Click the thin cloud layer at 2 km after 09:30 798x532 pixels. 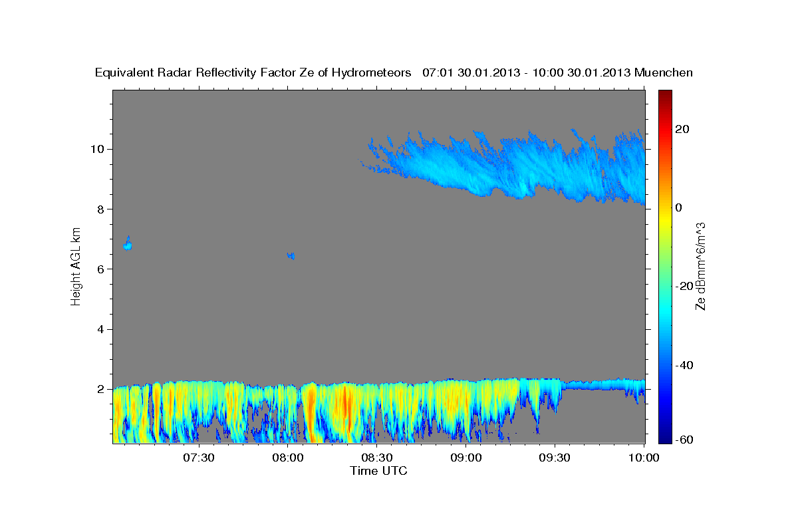602,384
